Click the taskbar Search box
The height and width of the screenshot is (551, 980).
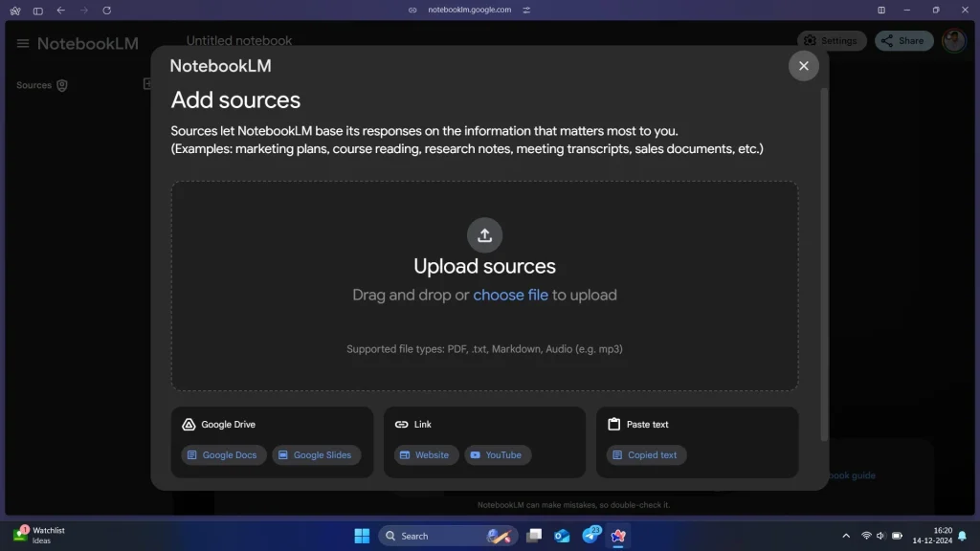point(448,536)
